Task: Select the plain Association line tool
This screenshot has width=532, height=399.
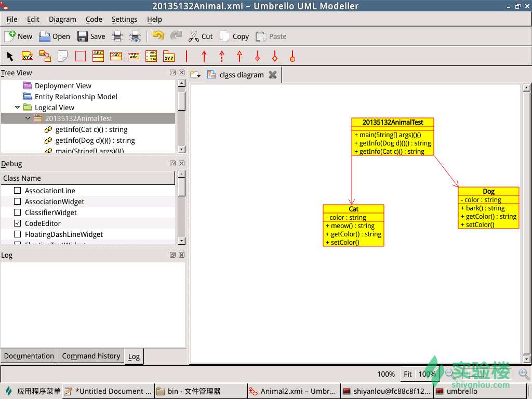Action: [x=187, y=56]
